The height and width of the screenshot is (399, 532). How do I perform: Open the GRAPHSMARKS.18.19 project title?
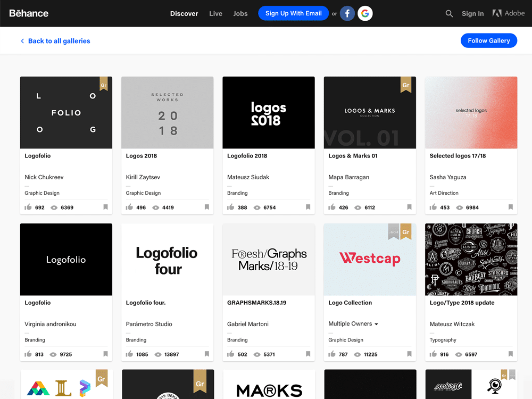256,303
